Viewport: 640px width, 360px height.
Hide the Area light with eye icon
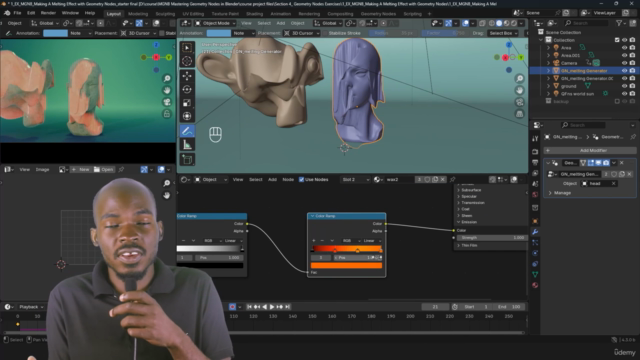[624, 48]
